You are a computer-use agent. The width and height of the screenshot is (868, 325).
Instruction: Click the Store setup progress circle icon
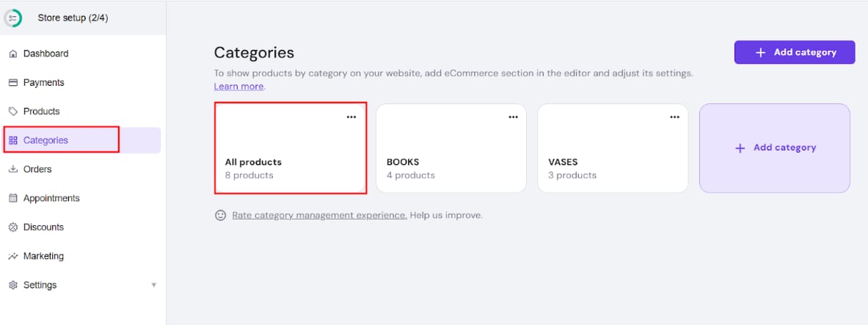(x=12, y=18)
